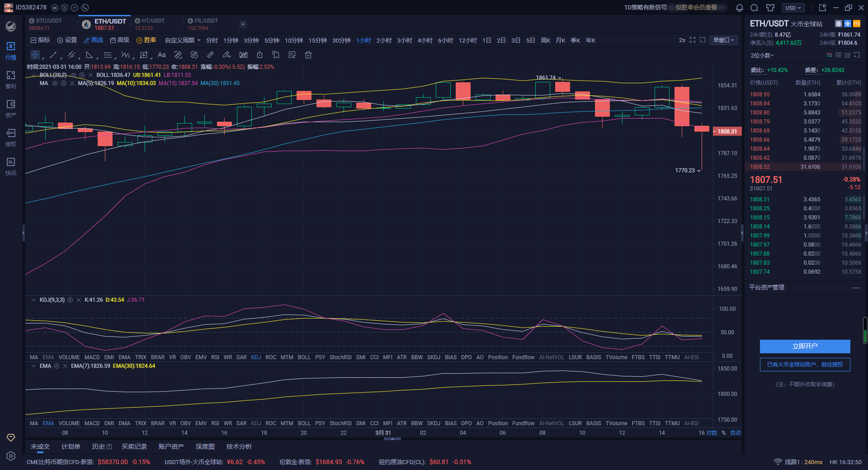
Task: Click the 立即开户 open account button
Action: [805, 347]
